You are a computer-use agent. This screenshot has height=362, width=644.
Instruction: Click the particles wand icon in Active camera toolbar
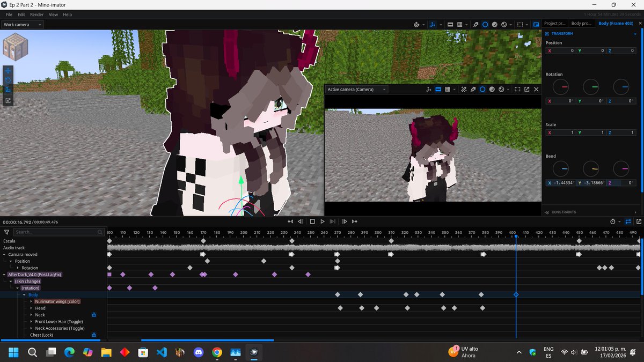click(464, 90)
